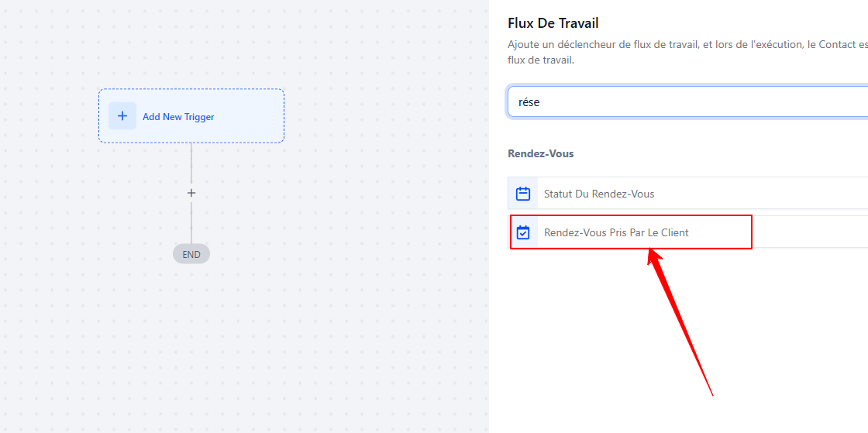Open the dashed Add New Trigger card

[191, 116]
